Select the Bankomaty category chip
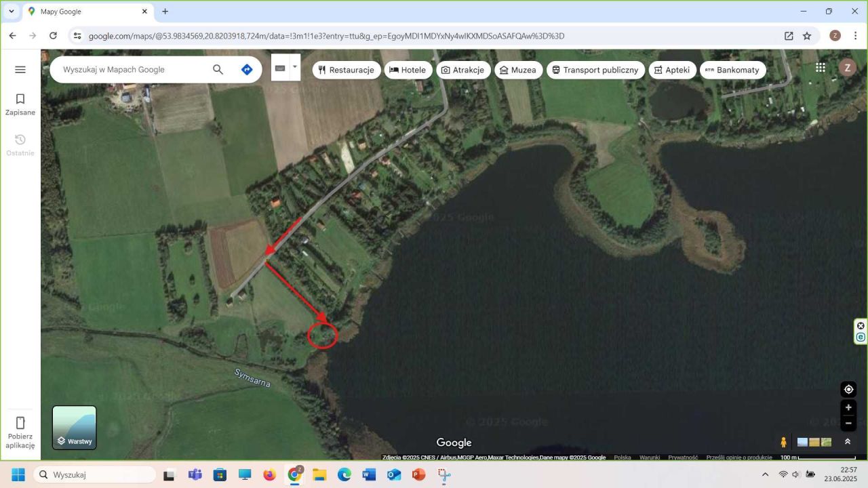Screen dimensions: 868x488 733,70
